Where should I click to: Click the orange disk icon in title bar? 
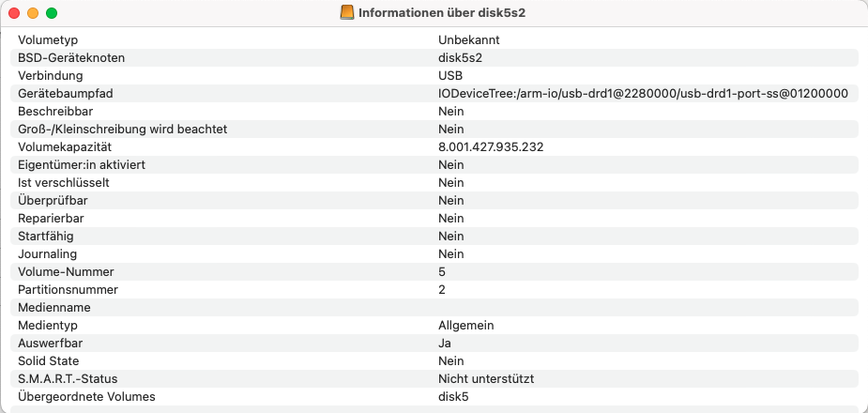(x=347, y=13)
